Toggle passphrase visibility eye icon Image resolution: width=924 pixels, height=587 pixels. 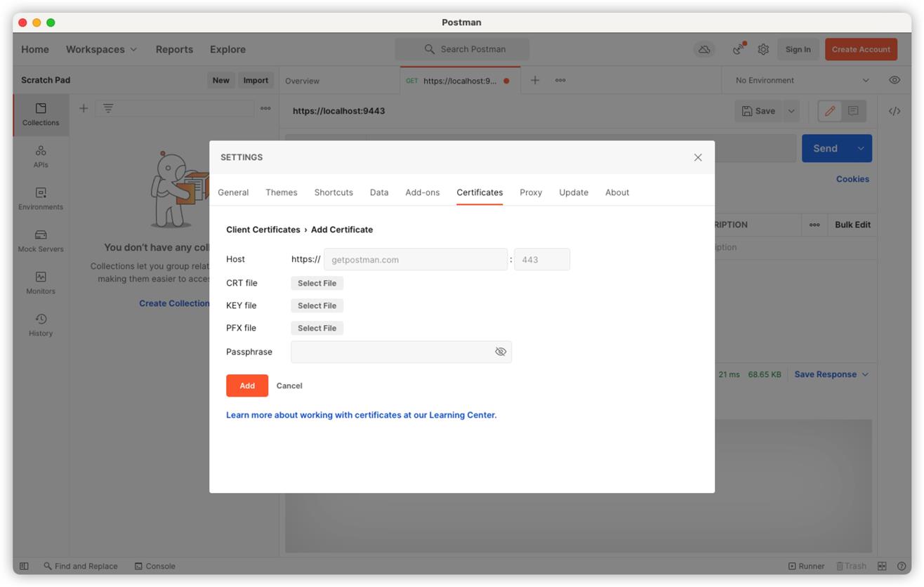pos(501,352)
